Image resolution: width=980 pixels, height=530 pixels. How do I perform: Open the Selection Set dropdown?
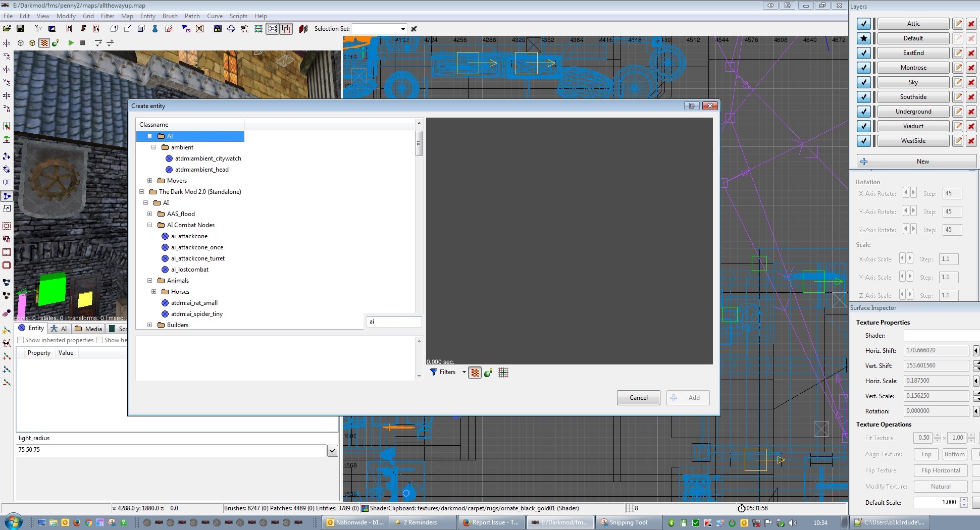tap(402, 29)
